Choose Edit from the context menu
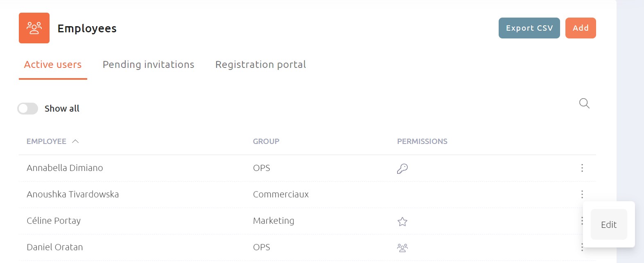Image resolution: width=644 pixels, height=263 pixels. click(x=609, y=225)
